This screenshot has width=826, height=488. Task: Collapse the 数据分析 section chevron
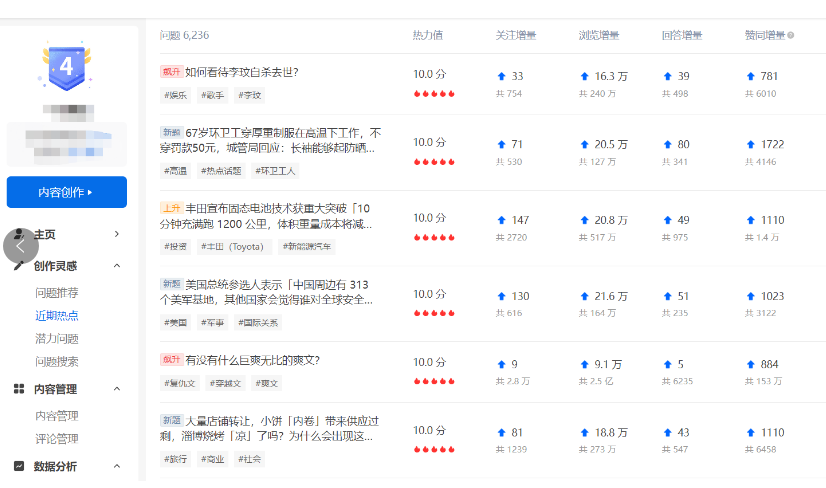coord(117,466)
